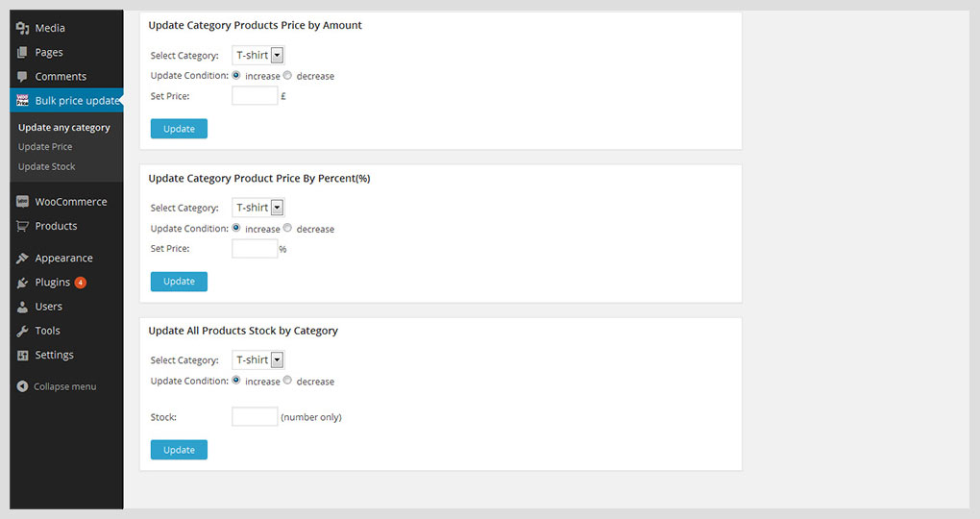This screenshot has height=519, width=980.
Task: Select decrease in Price by Amount section
Action: point(287,75)
